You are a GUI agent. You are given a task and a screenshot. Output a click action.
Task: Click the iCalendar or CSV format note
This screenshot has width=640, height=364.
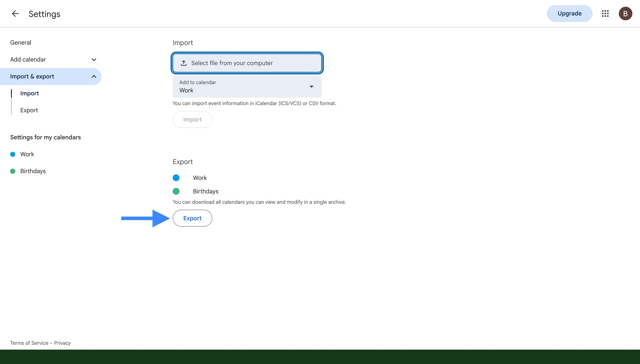tap(254, 103)
